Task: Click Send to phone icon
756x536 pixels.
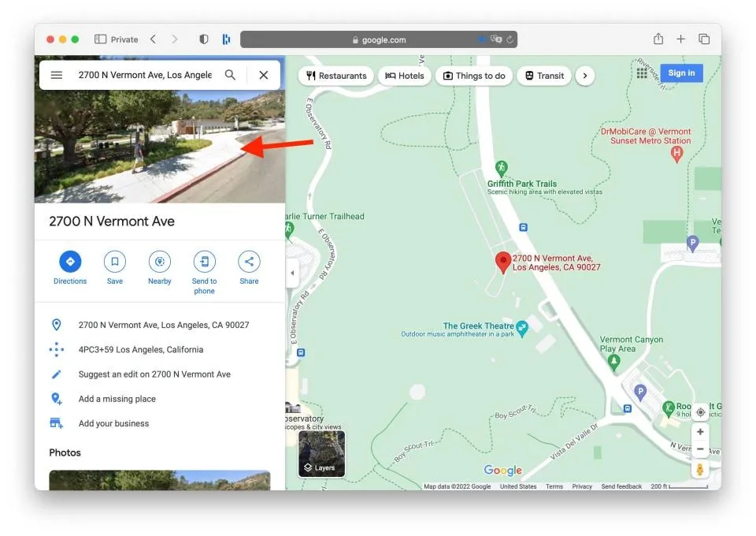Action: point(204,262)
